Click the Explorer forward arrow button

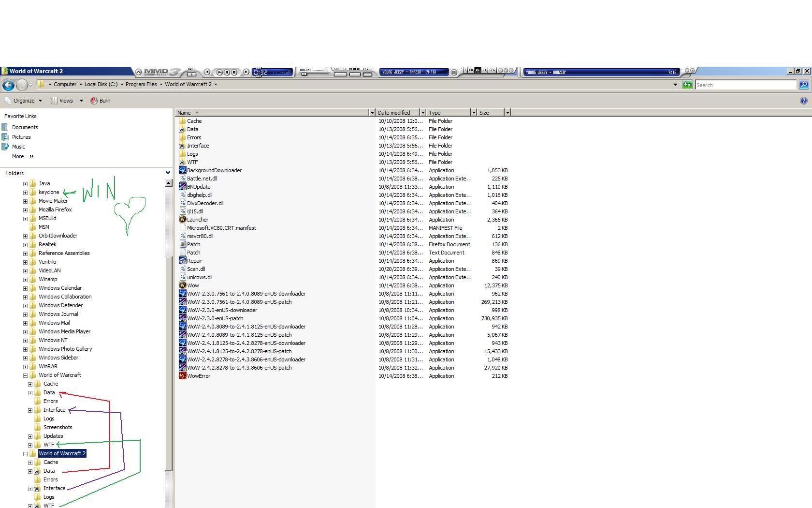click(x=22, y=85)
